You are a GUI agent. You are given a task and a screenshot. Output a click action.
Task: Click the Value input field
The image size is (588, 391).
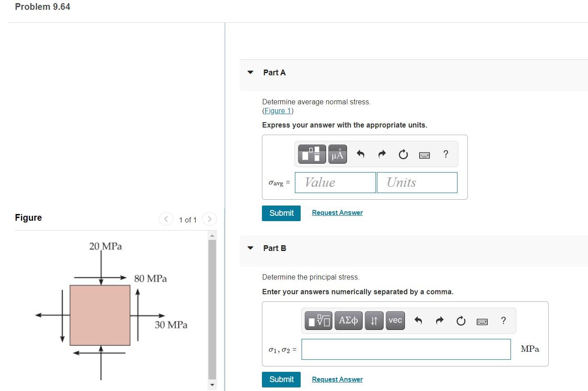[335, 182]
